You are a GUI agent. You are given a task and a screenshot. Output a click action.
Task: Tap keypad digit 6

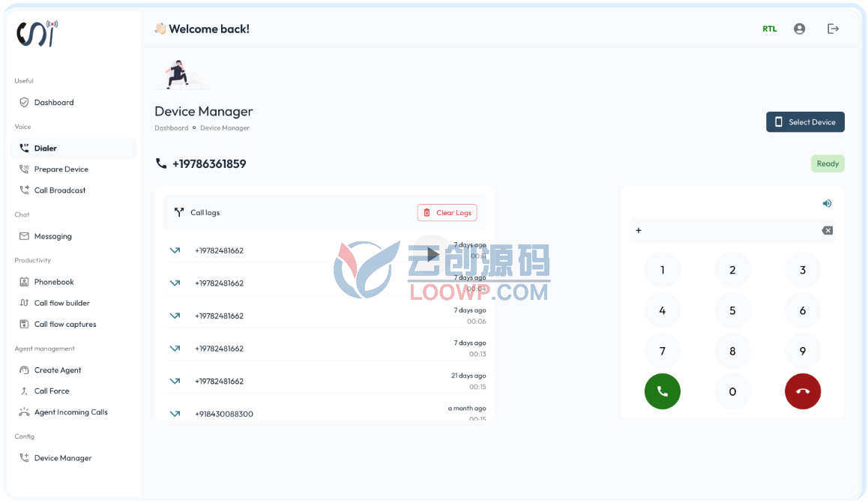(x=803, y=310)
